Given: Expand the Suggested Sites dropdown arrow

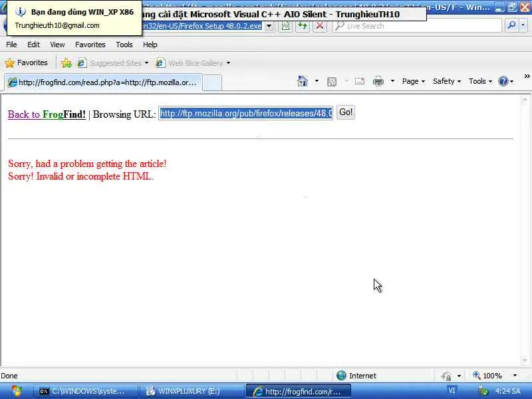Looking at the screenshot, I should [x=146, y=63].
